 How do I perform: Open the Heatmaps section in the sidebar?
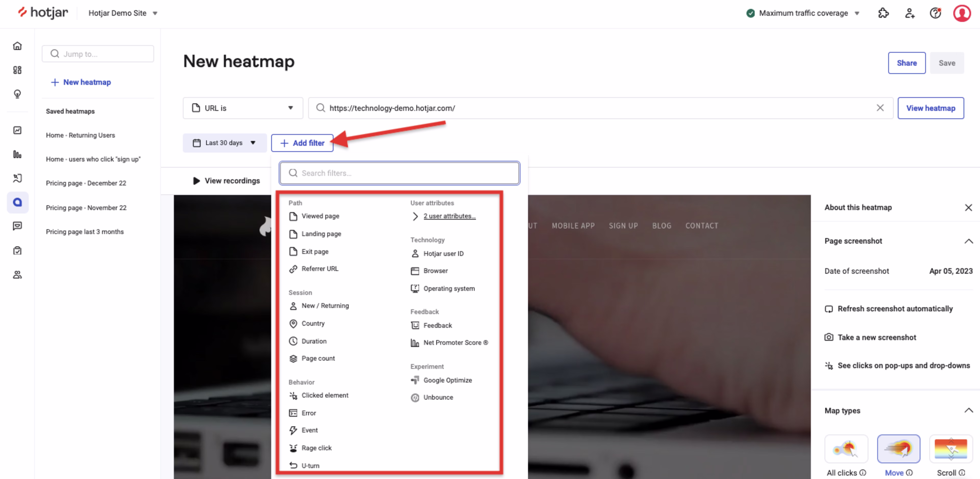18,202
